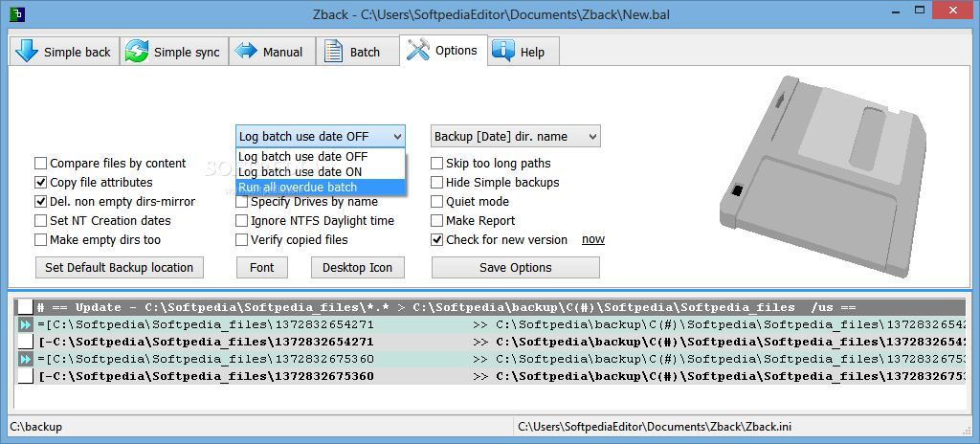This screenshot has height=444, width=980.
Task: Select log row =[C:\Softpedia\Softpedia_files\1372832675360
Action: tap(491, 359)
